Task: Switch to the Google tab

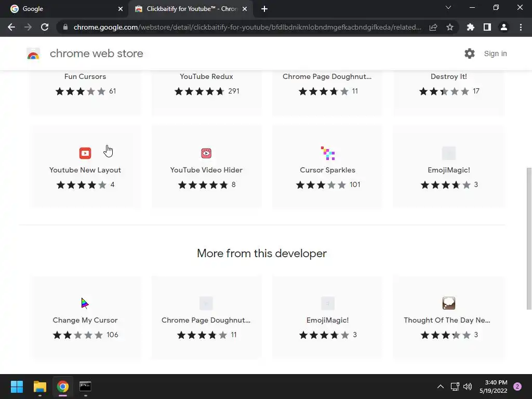Action: (64, 9)
